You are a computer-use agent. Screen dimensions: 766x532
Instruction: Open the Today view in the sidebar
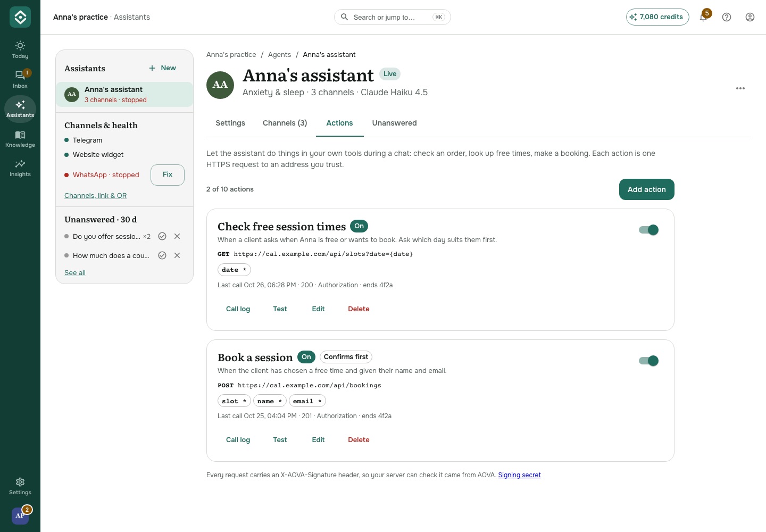point(20,50)
